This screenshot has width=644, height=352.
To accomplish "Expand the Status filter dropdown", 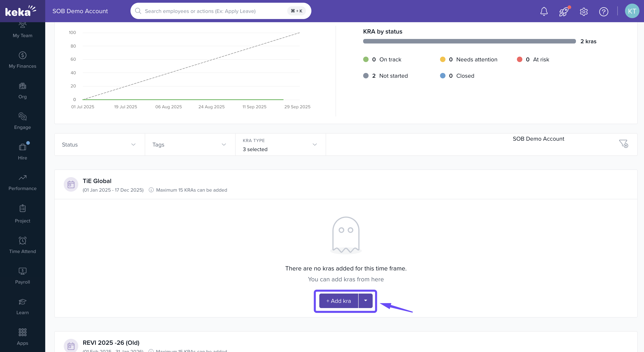I will pyautogui.click(x=99, y=145).
